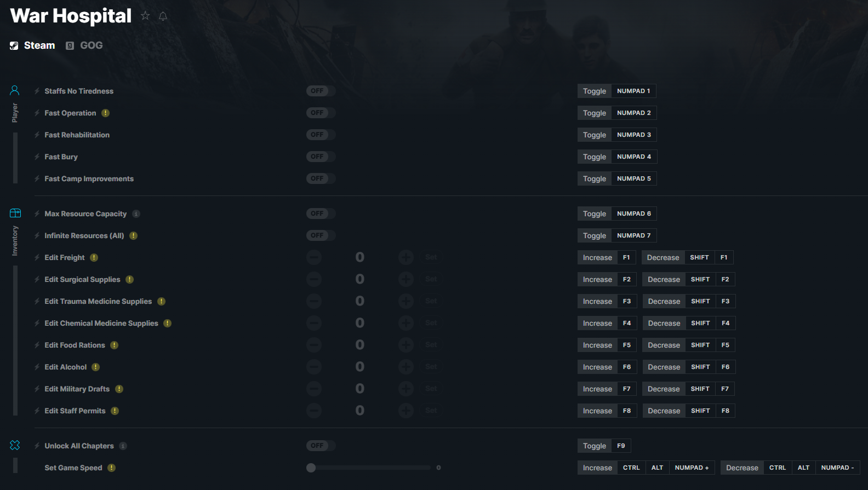Click Increase hotkey for Edit Staff Permits

597,411
